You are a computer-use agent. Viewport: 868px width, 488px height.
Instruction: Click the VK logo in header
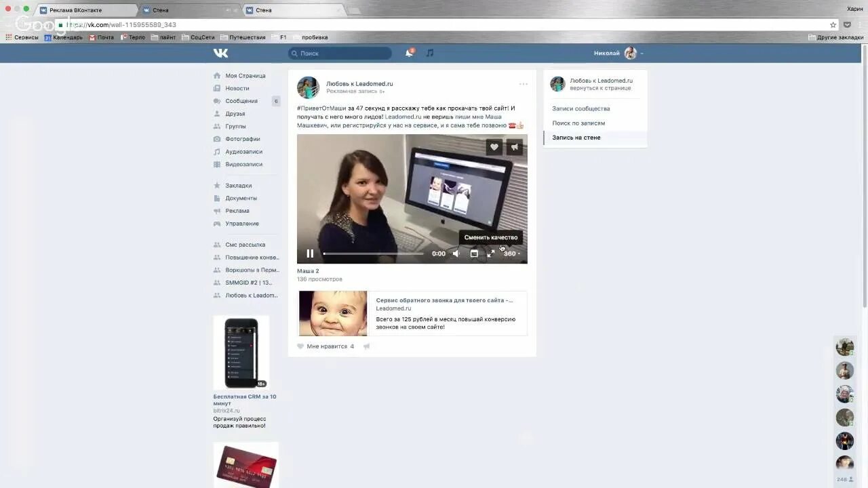tap(220, 53)
